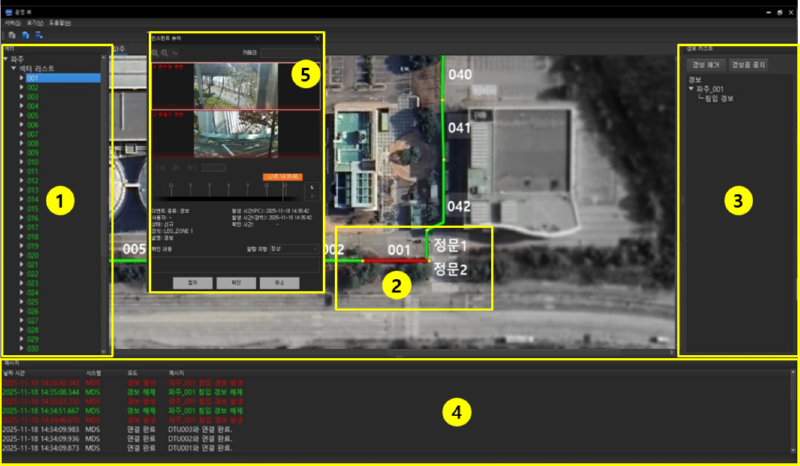Click the 경보음 중지 button
Viewport: 800px width, 466px height.
pos(748,65)
